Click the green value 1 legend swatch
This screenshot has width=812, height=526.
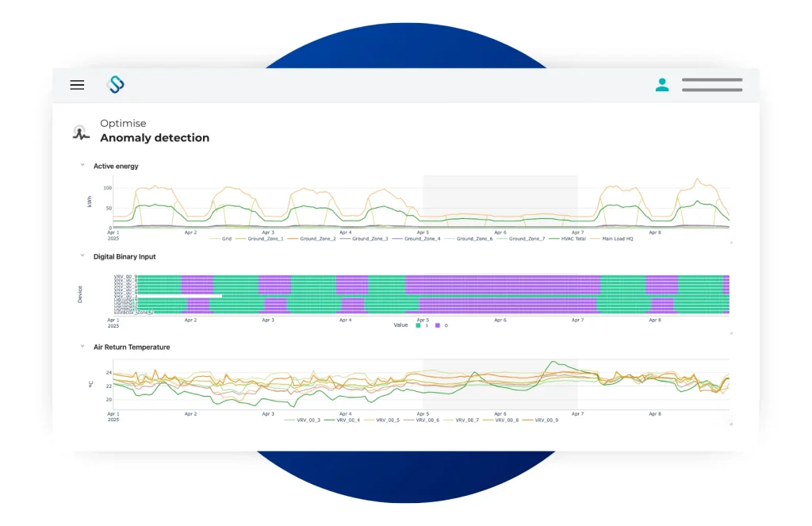pos(419,325)
